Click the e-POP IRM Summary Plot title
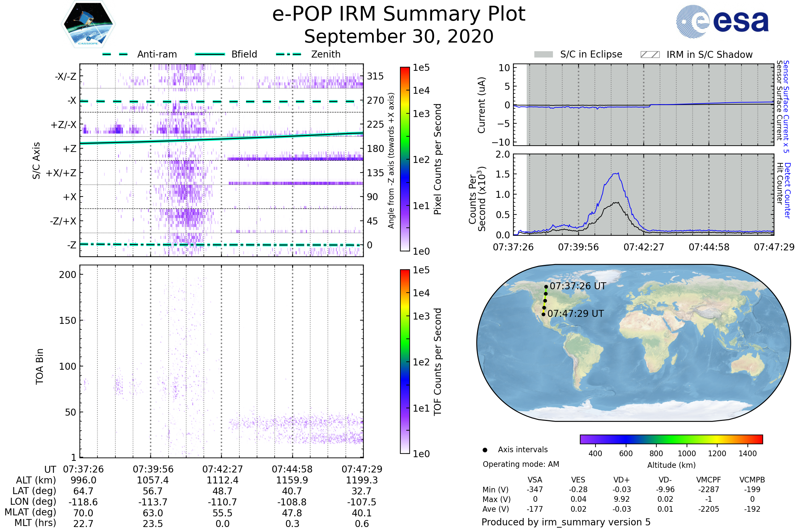The image size is (798, 532). tap(399, 14)
